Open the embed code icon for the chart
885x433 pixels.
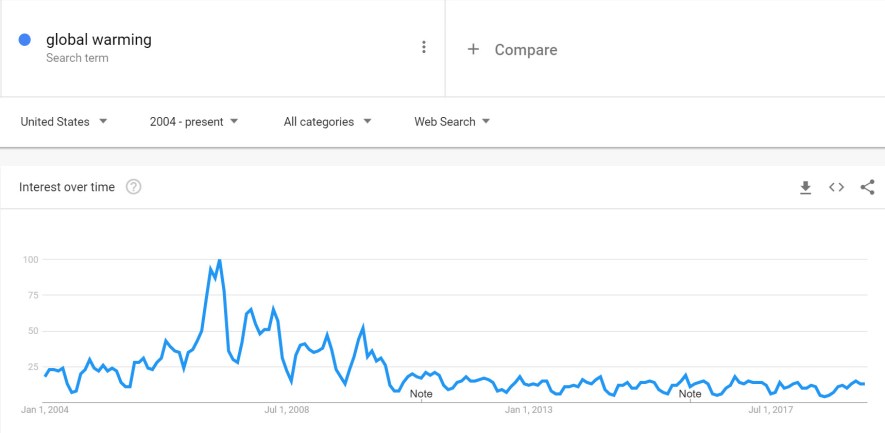click(836, 187)
